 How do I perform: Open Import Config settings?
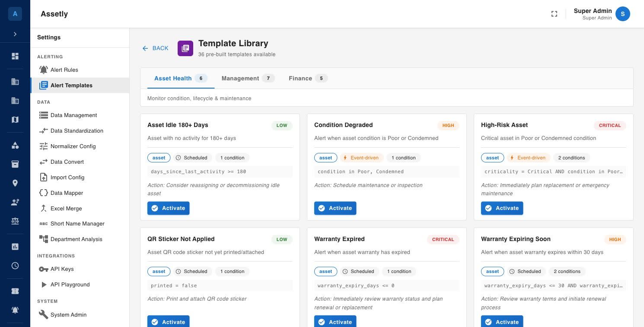(x=80, y=178)
